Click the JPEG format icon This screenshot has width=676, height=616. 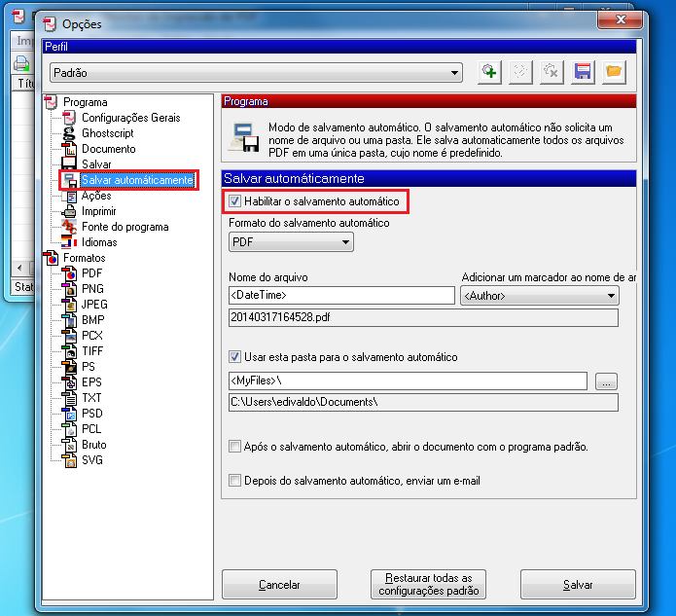69,305
